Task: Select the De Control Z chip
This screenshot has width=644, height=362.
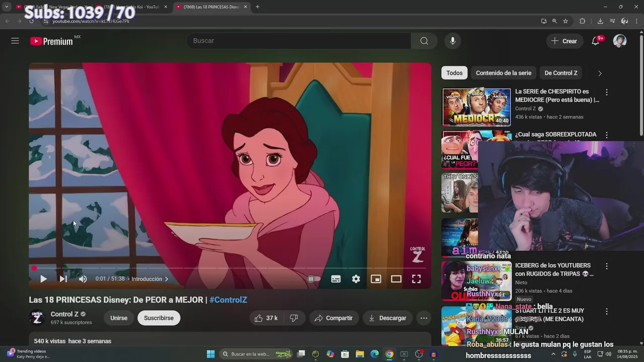Action: tap(561, 73)
